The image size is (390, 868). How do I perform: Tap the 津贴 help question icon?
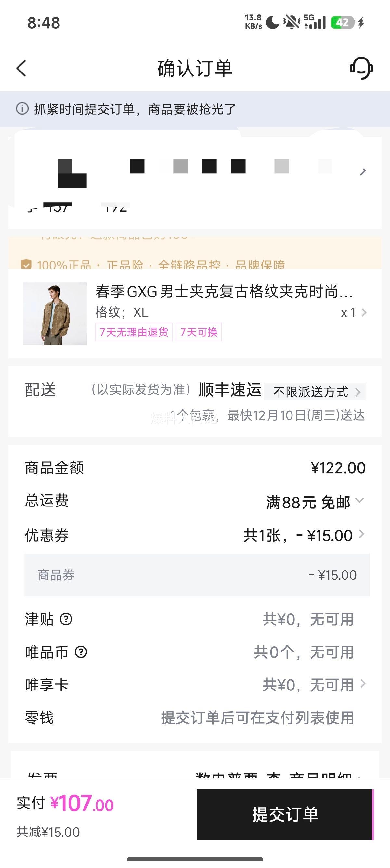tap(66, 619)
